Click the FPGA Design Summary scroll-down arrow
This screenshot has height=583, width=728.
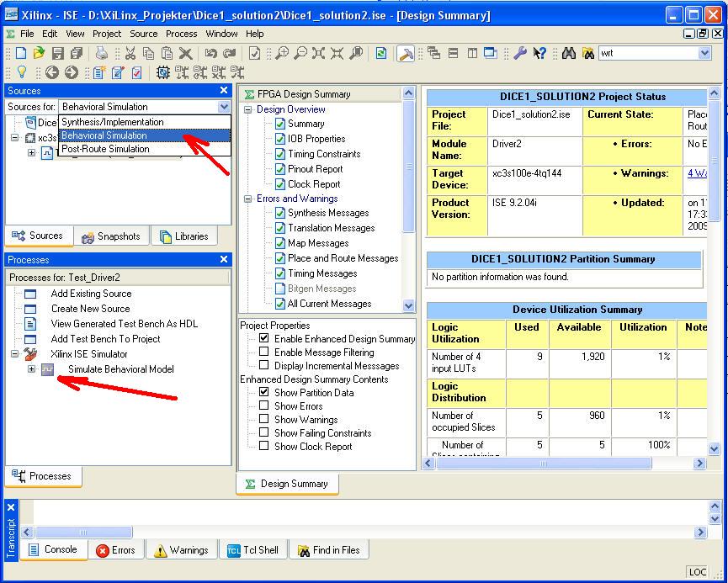pyautogui.click(x=408, y=305)
